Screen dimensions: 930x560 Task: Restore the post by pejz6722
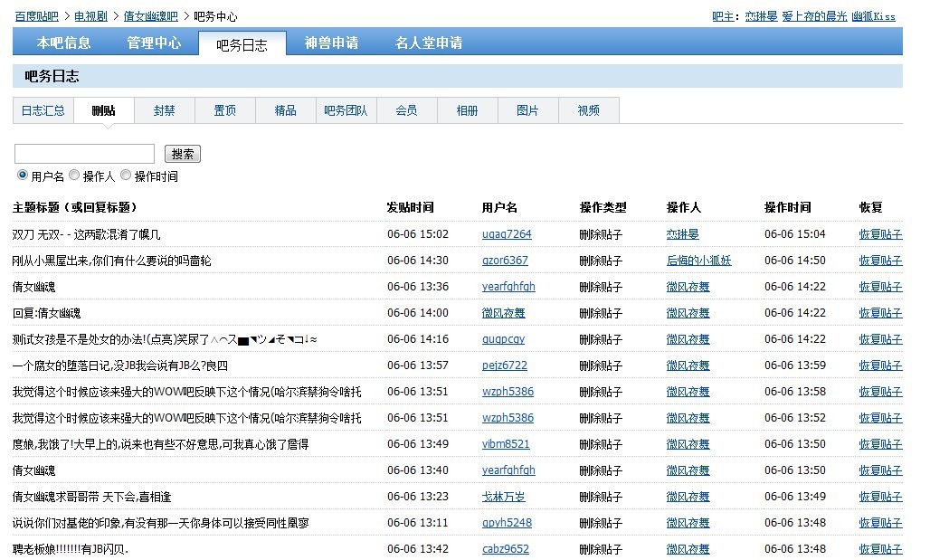pos(881,365)
